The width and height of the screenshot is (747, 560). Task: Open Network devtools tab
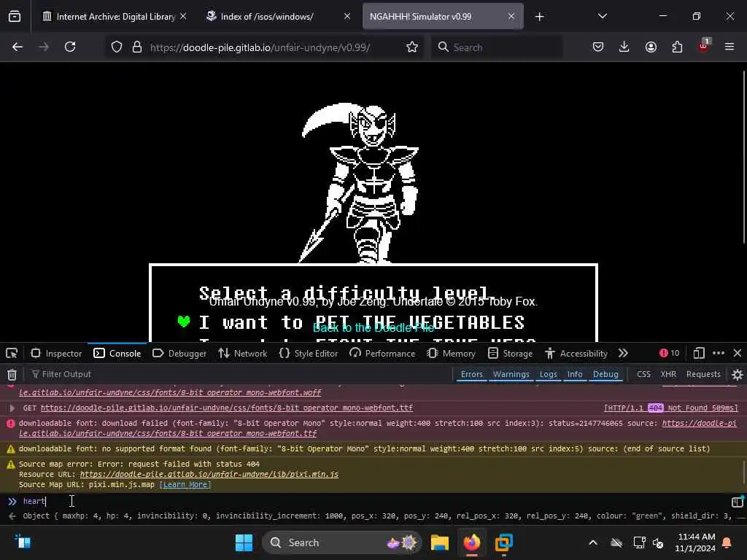pos(242,354)
